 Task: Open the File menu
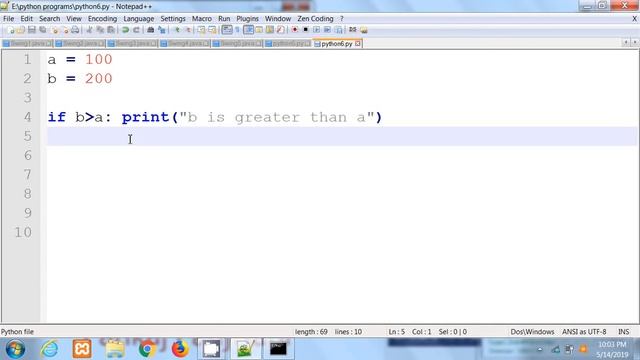[x=9, y=19]
